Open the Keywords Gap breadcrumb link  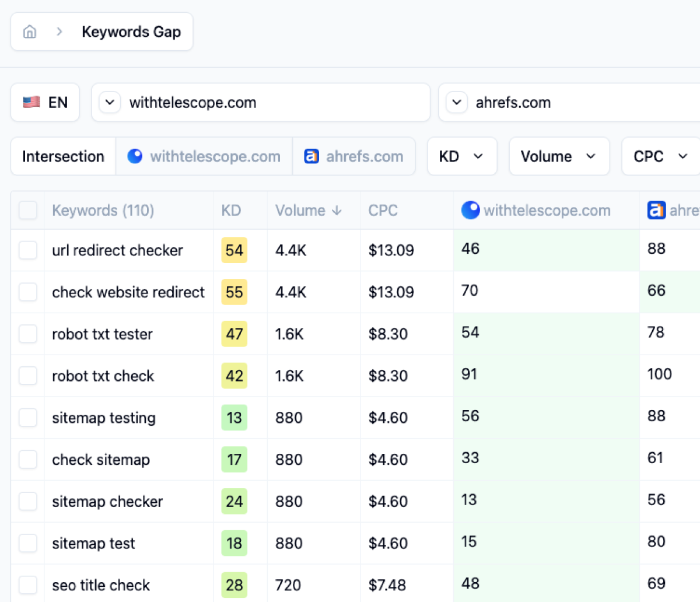[131, 32]
